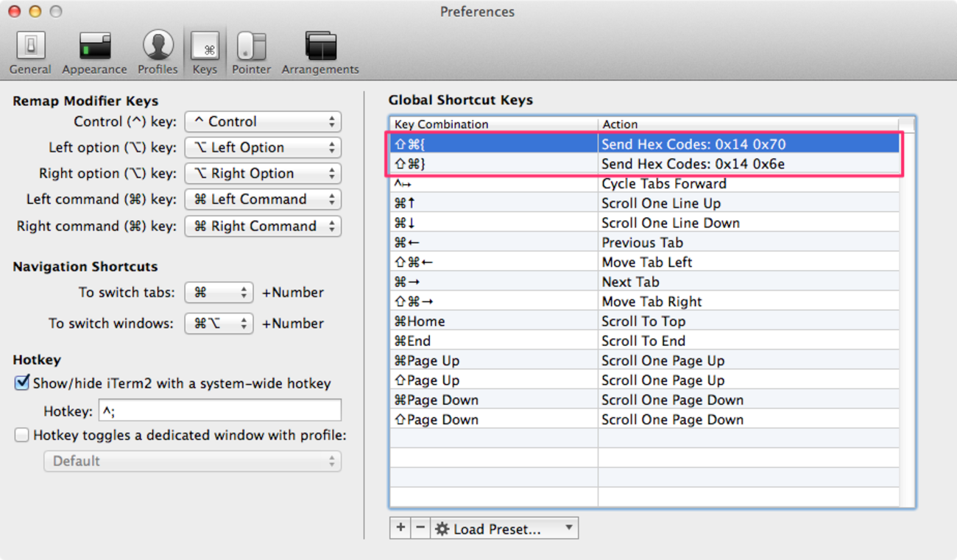Select the Keys preferences pane
Viewport: 957px width, 560px height.
205,53
